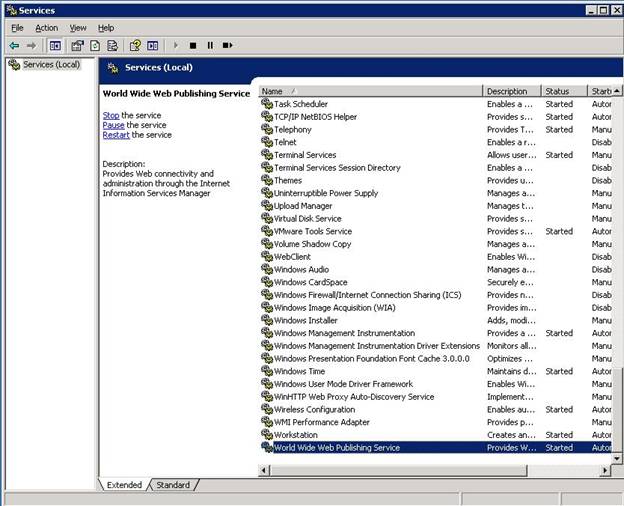
Task: Sort by the Status column header
Action: click(x=564, y=91)
